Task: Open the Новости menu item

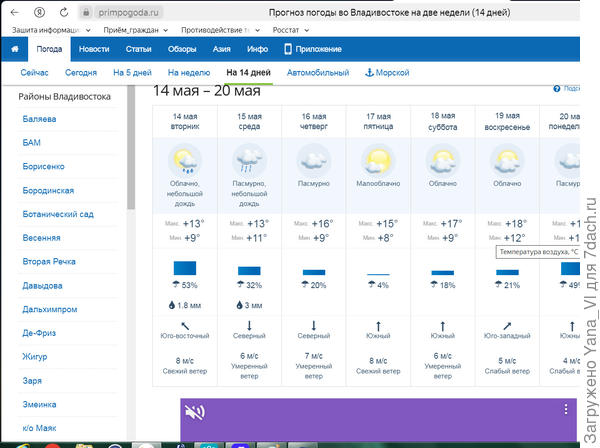Action: pos(94,49)
